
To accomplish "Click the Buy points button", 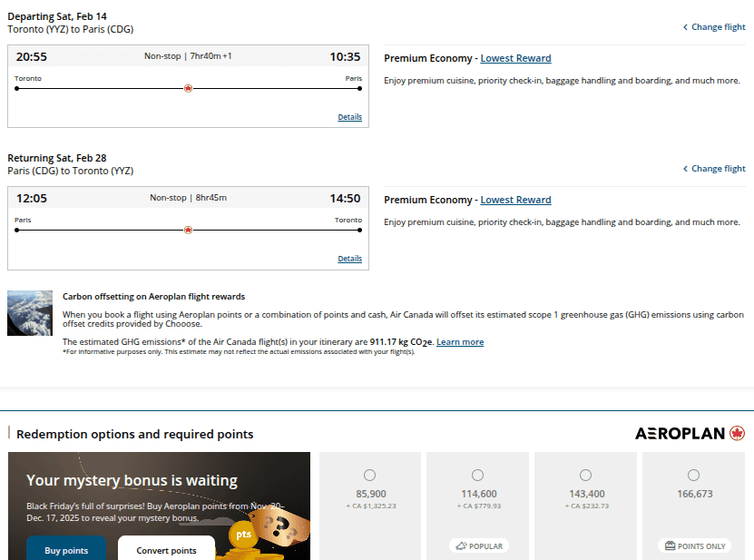I will (x=66, y=548).
